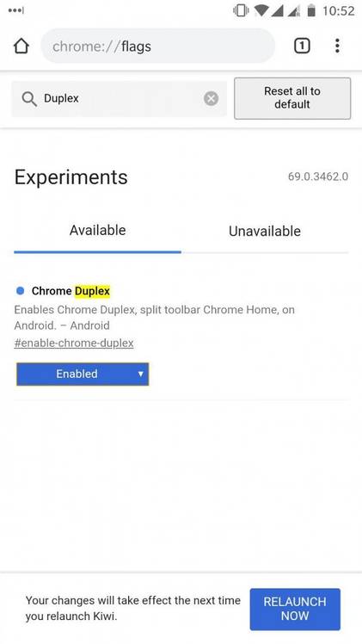The height and width of the screenshot is (644, 362).
Task: Click the blue dot beside Chrome Duplex
Action: click(20, 291)
